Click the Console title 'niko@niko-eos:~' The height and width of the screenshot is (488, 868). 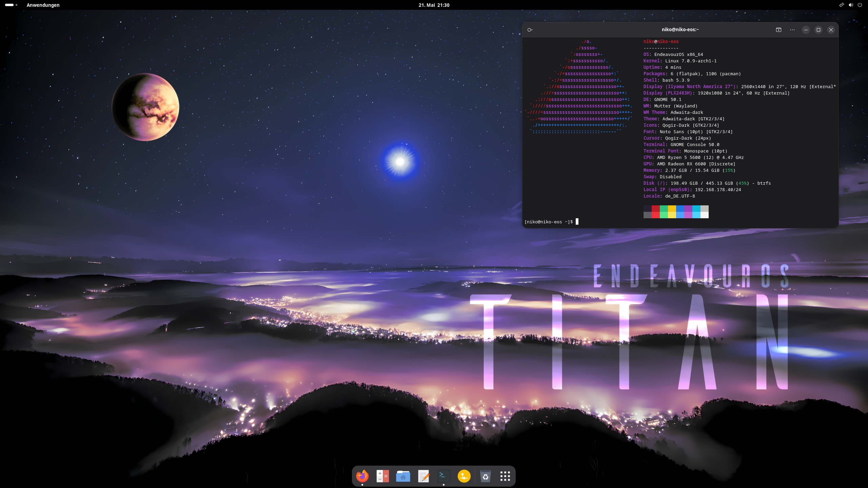coord(680,29)
